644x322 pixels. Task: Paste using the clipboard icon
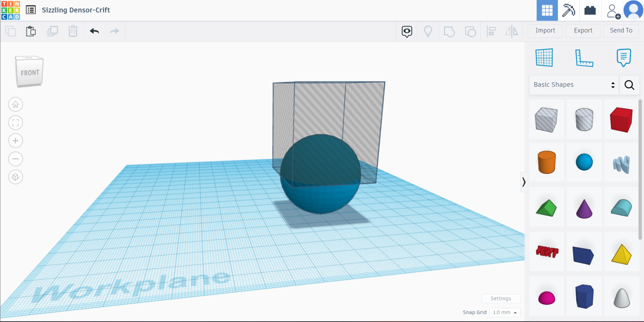pos(31,31)
